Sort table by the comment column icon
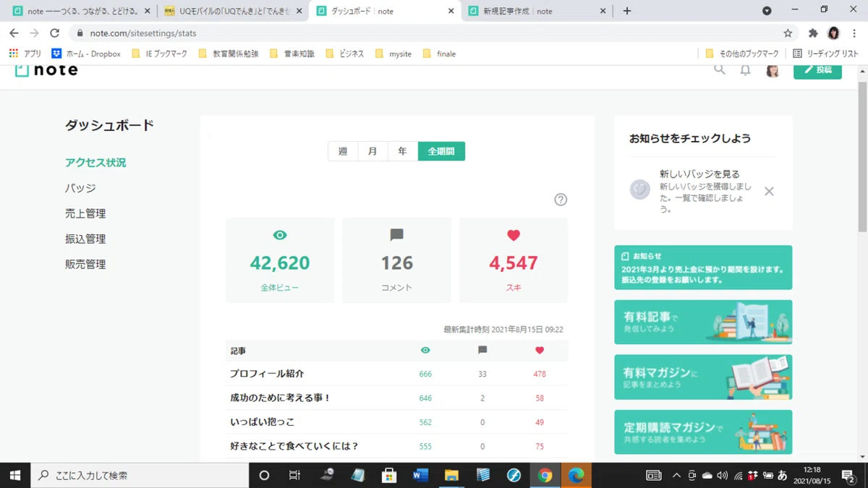Viewport: 868px width, 488px height. pos(482,350)
